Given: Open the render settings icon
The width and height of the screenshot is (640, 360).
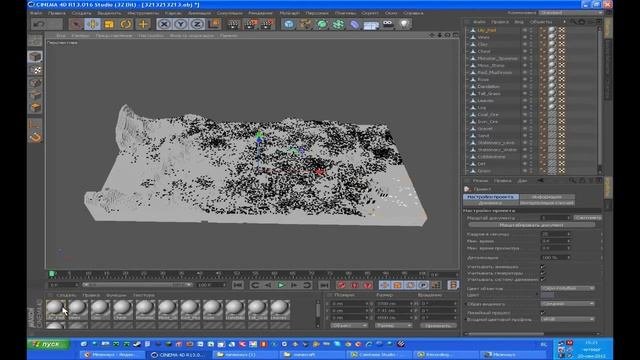Looking at the screenshot, I should click(267, 24).
